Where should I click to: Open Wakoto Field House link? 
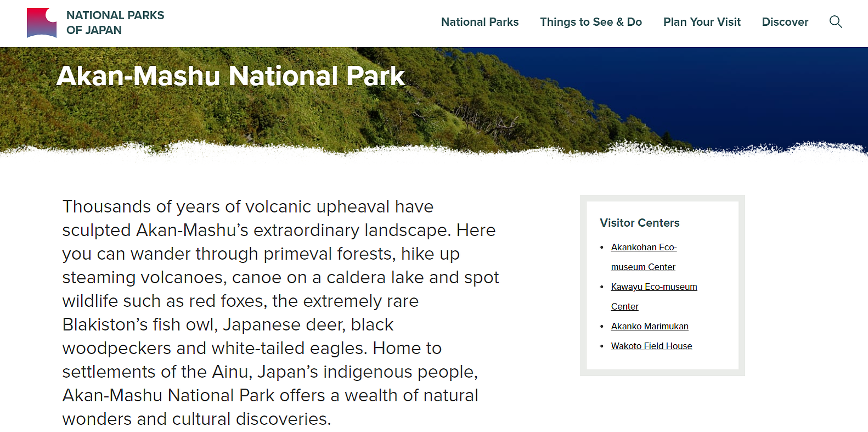pos(651,346)
